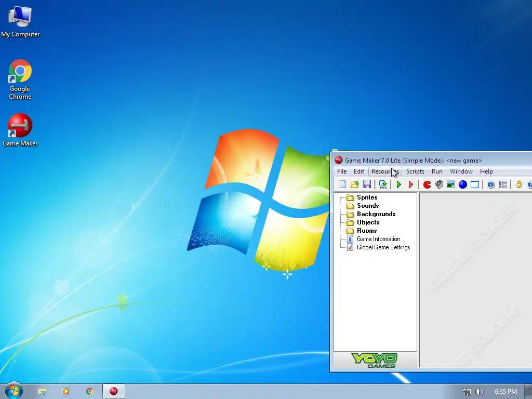
Task: Select Global Game Settings in tree
Action: [383, 247]
